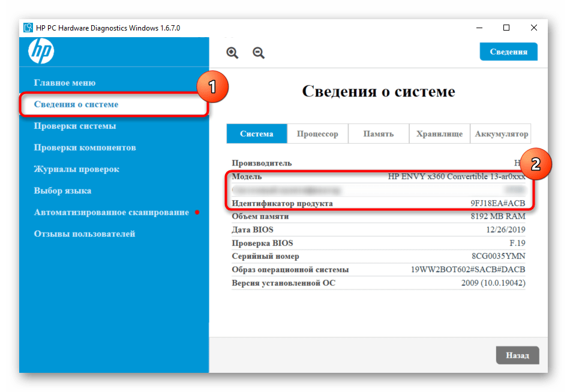Open Журналы проверок in sidebar
The width and height of the screenshot is (567, 392).
[x=76, y=169]
